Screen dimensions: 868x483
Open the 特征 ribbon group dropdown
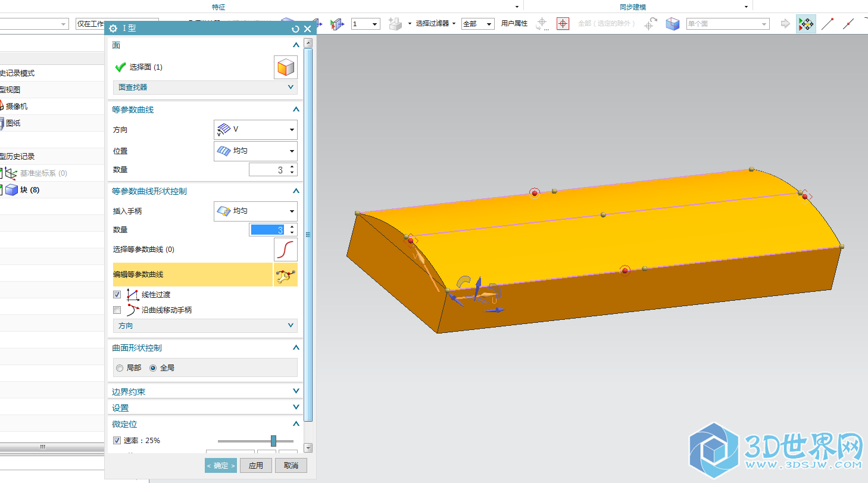click(517, 7)
